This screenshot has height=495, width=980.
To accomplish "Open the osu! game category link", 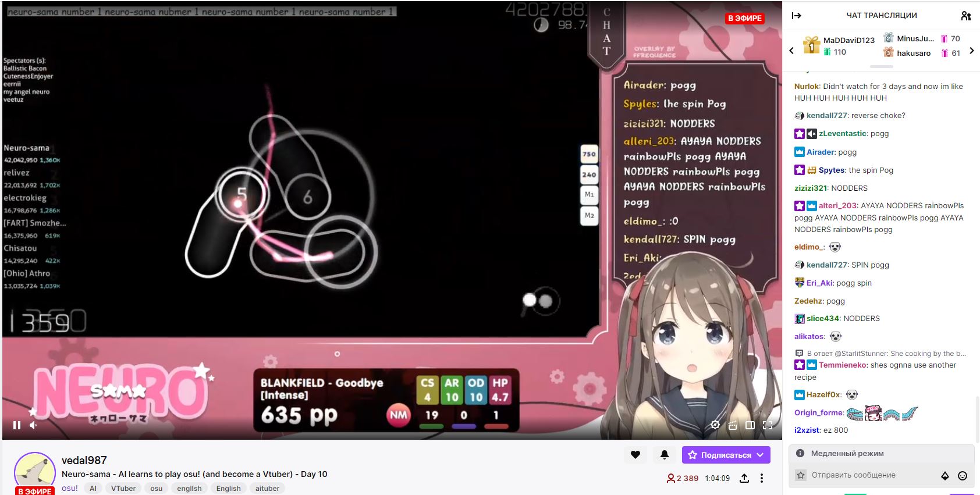I will click(x=70, y=488).
